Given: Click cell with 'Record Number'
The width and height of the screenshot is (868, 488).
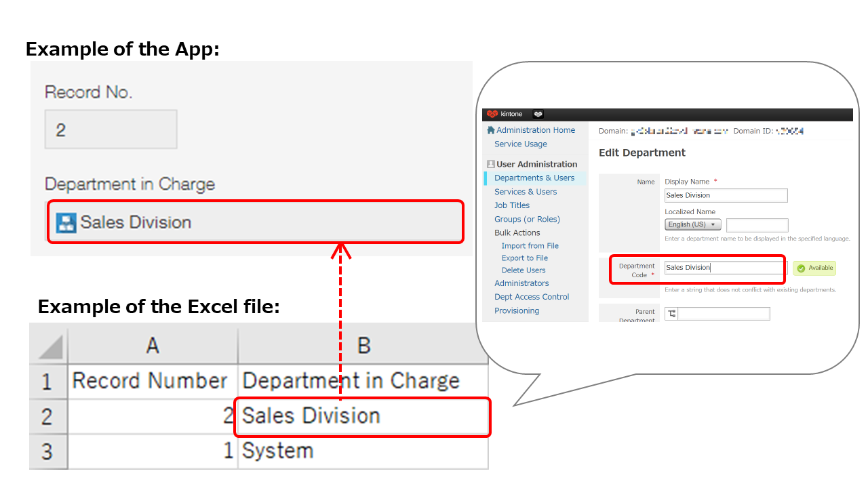Looking at the screenshot, I should 153,381.
